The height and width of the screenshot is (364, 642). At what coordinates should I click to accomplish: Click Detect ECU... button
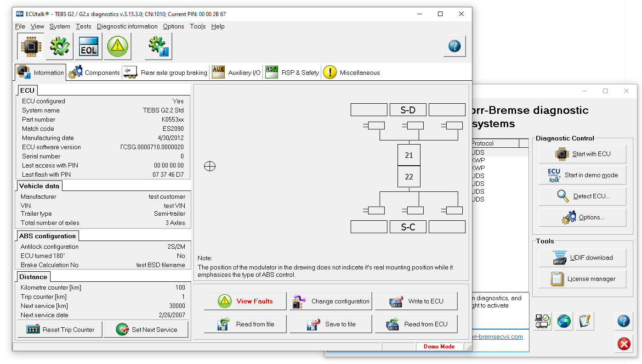(x=582, y=196)
